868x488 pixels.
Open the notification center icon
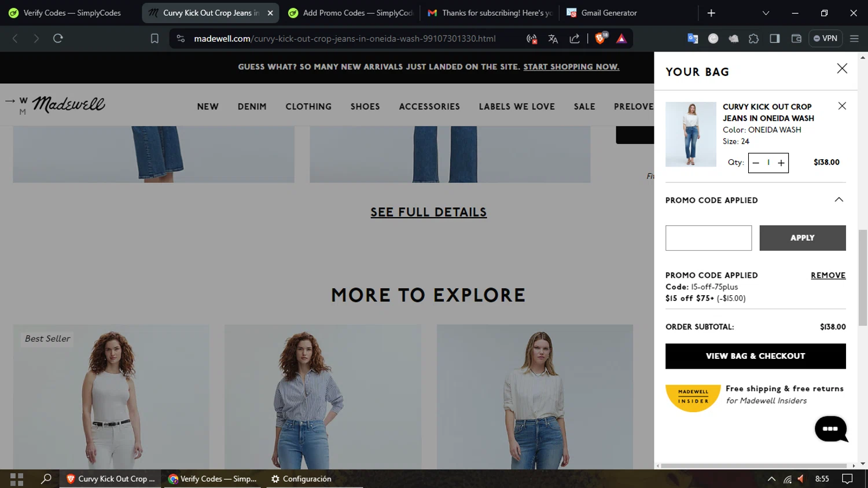(x=847, y=479)
